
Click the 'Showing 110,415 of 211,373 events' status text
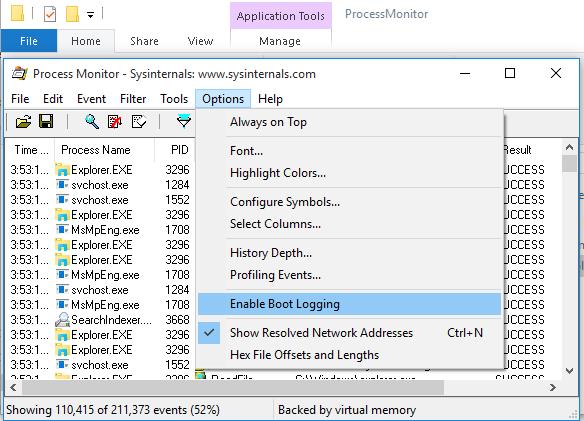pos(113,410)
